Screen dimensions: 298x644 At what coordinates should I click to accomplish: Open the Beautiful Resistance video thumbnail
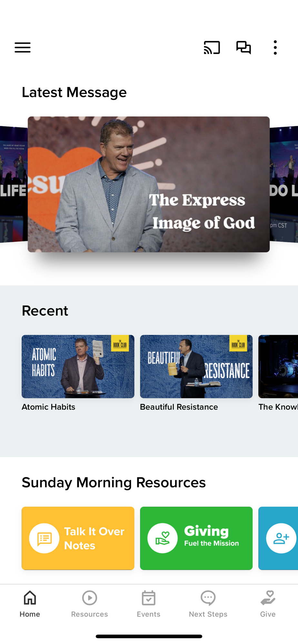pos(196,366)
